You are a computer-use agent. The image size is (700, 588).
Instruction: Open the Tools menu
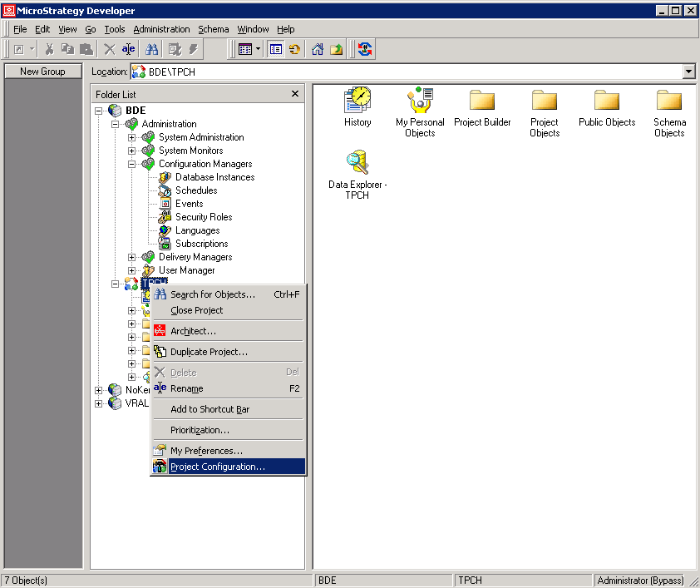pyautogui.click(x=115, y=29)
